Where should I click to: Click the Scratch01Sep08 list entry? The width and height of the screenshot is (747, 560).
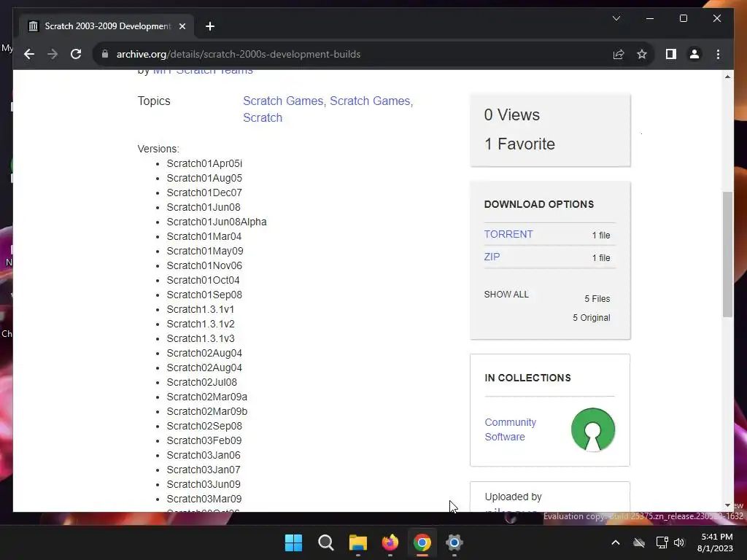click(204, 295)
